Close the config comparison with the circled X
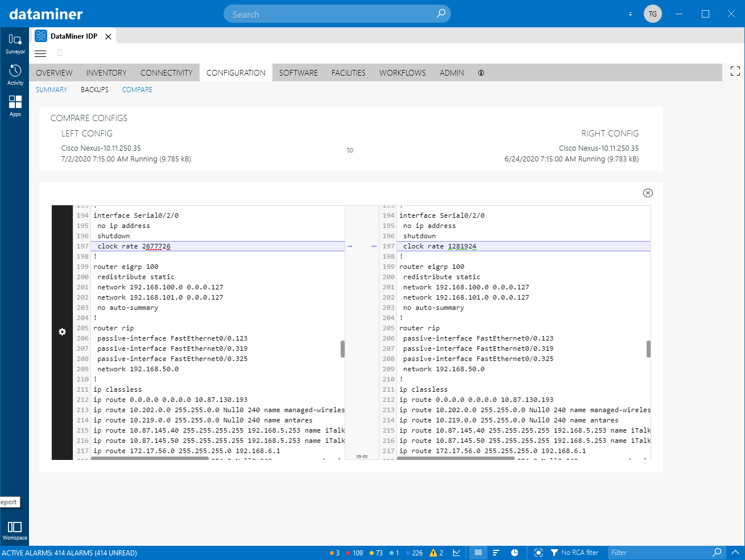The height and width of the screenshot is (560, 745). coord(648,193)
